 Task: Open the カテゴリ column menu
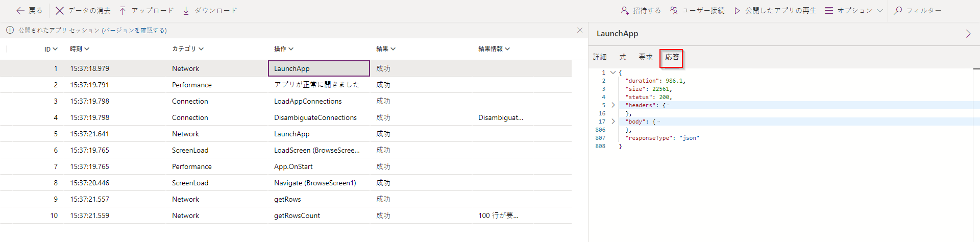pyautogui.click(x=188, y=49)
